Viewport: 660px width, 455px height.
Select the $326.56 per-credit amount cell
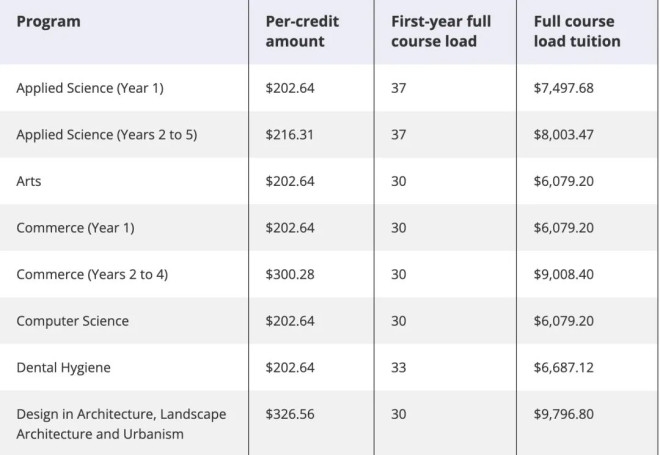click(290, 414)
